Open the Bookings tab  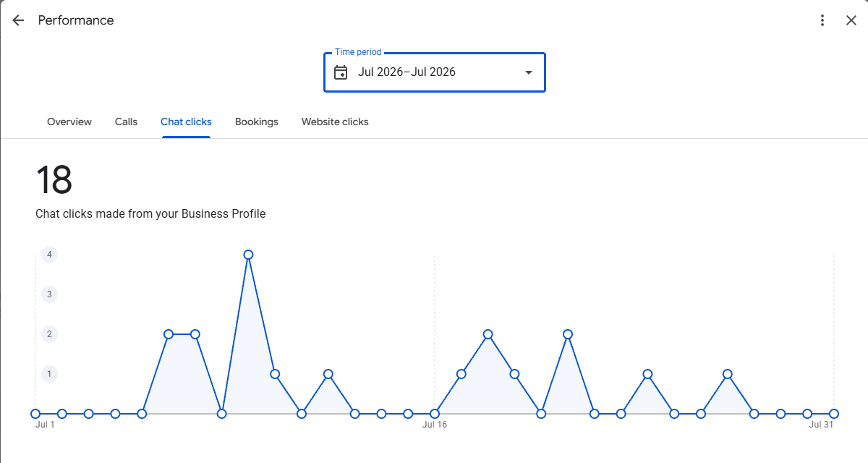coord(257,122)
